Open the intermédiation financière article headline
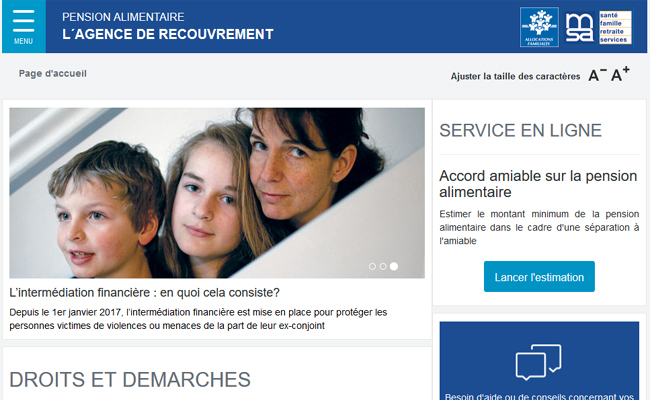This screenshot has width=650, height=400. coord(144,293)
